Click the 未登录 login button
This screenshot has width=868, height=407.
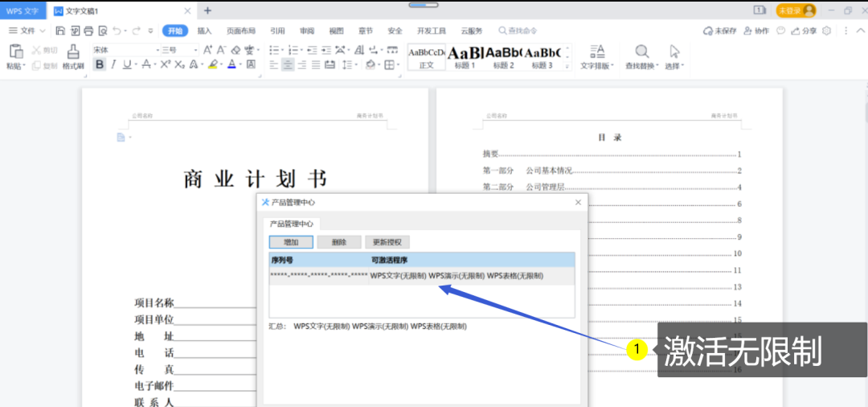pyautogui.click(x=796, y=10)
